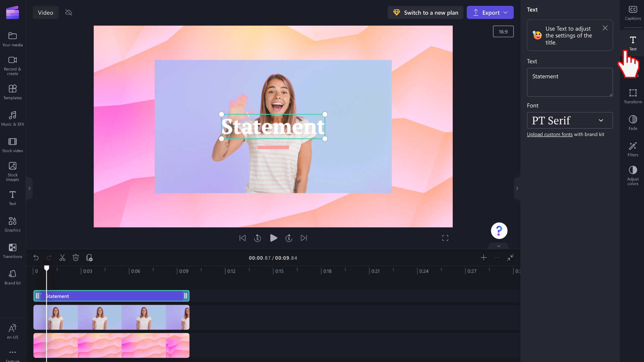Switch to new plan button
The height and width of the screenshot is (362, 644).
(x=426, y=12)
